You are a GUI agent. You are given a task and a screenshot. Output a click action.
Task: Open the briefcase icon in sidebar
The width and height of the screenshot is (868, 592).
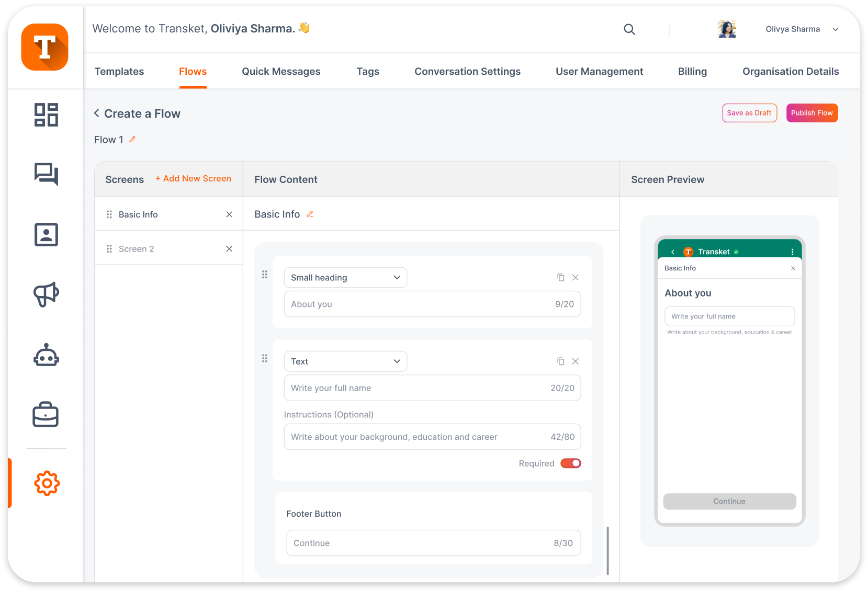pyautogui.click(x=46, y=415)
